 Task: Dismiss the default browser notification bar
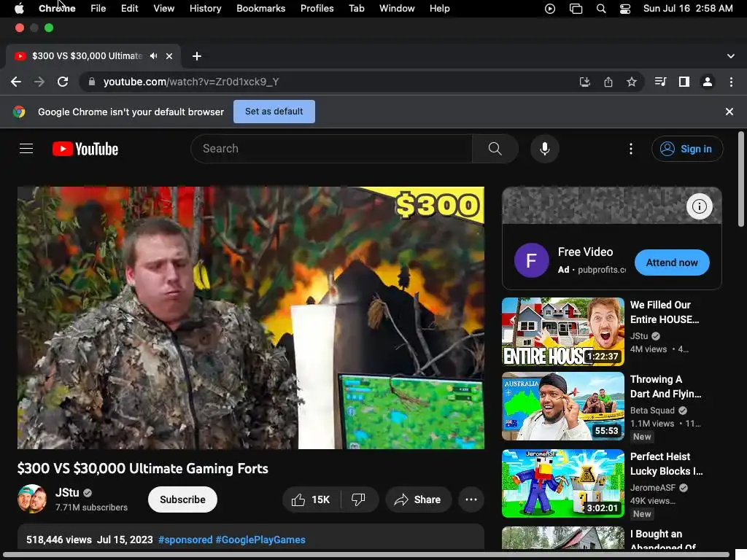[x=729, y=112]
